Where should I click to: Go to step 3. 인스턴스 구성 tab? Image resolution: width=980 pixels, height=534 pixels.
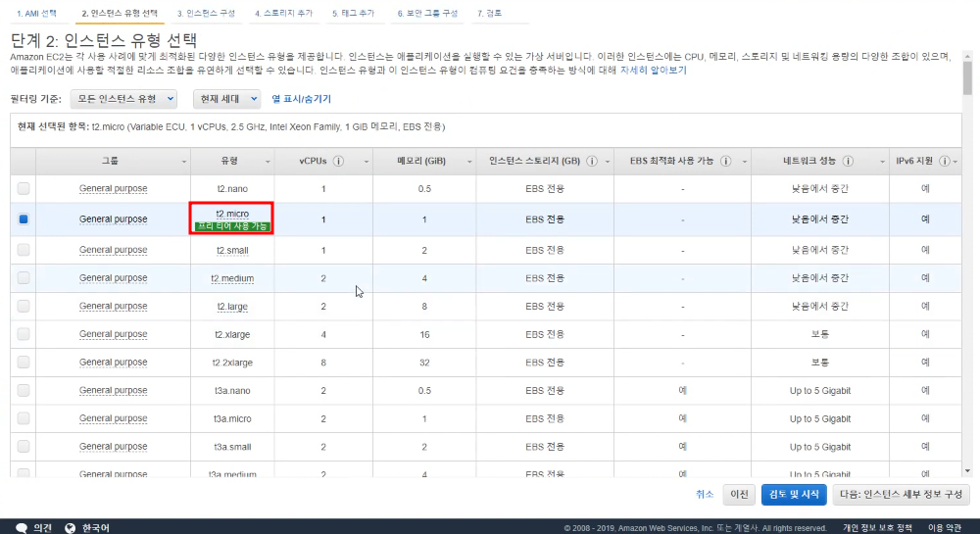click(x=206, y=13)
